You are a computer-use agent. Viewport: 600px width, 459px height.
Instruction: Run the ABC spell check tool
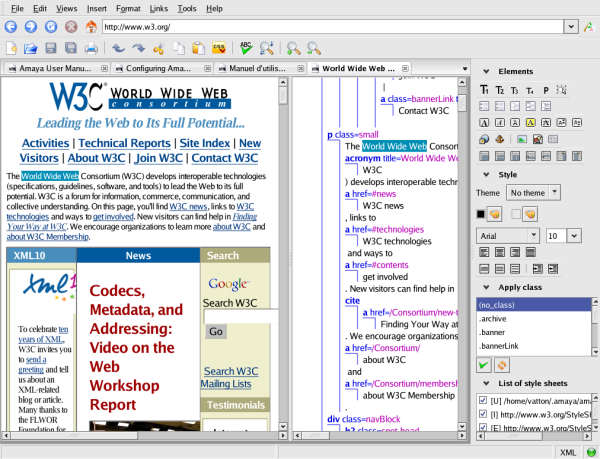tap(245, 47)
